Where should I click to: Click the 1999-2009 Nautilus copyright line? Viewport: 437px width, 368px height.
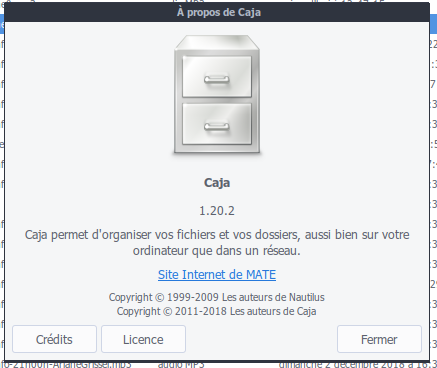point(217,297)
